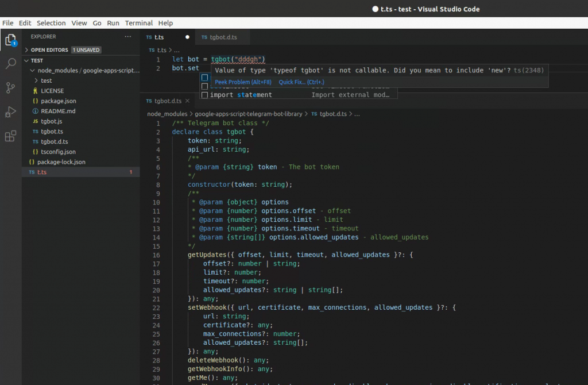Click the package-lock.json braces icon
Screen dimensions: 588x385
point(32,161)
